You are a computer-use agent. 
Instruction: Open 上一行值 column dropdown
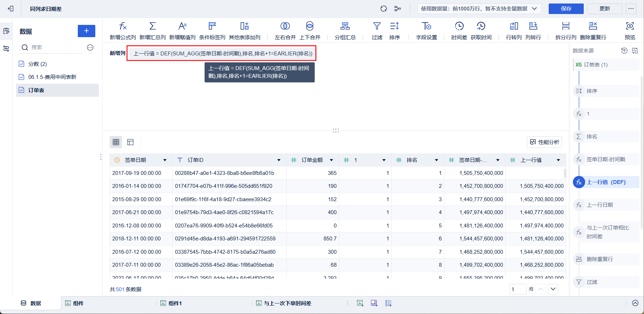(559, 160)
